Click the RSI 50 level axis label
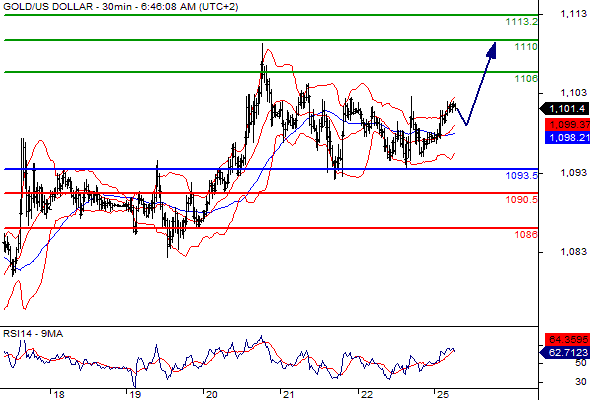Image resolution: width=590 pixels, height=400 pixels. click(x=581, y=363)
